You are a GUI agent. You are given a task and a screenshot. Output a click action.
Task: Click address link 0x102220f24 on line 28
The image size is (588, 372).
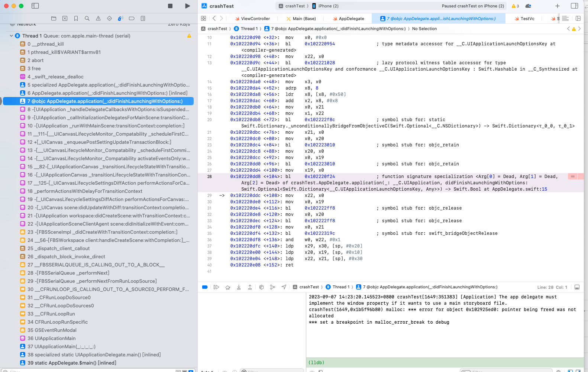click(x=320, y=177)
